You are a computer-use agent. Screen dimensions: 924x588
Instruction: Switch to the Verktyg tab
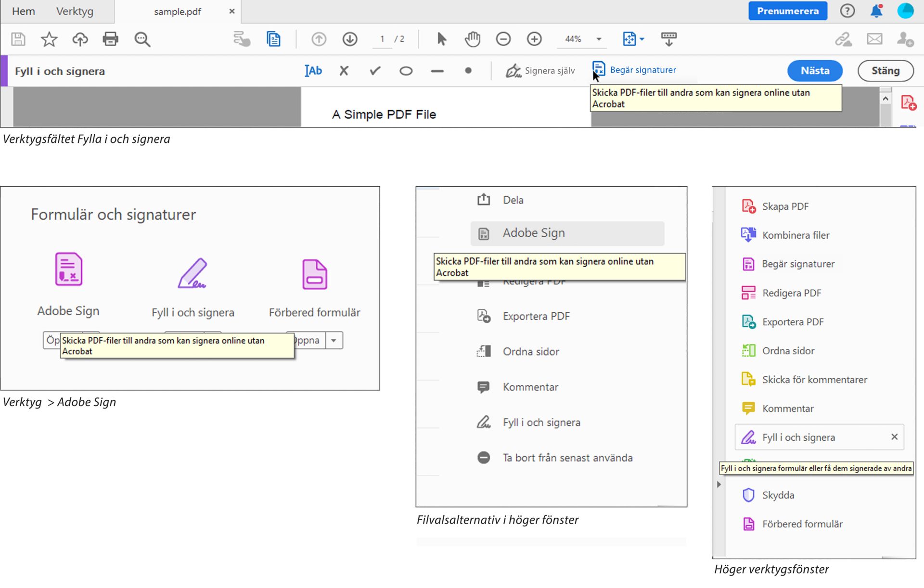point(75,11)
